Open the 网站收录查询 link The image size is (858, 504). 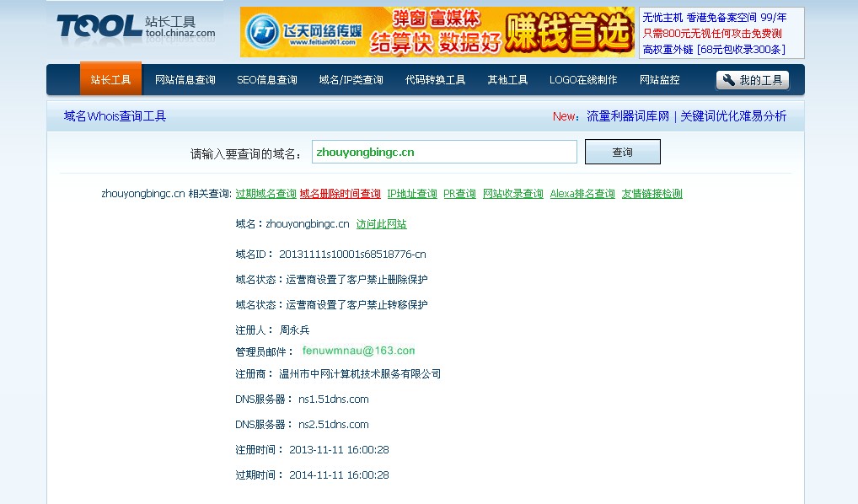pos(512,194)
